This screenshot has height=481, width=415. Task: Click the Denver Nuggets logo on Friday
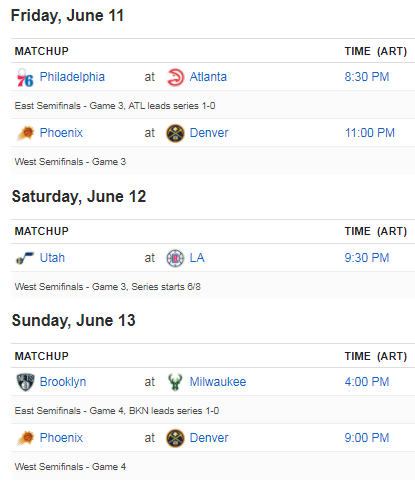click(x=175, y=133)
